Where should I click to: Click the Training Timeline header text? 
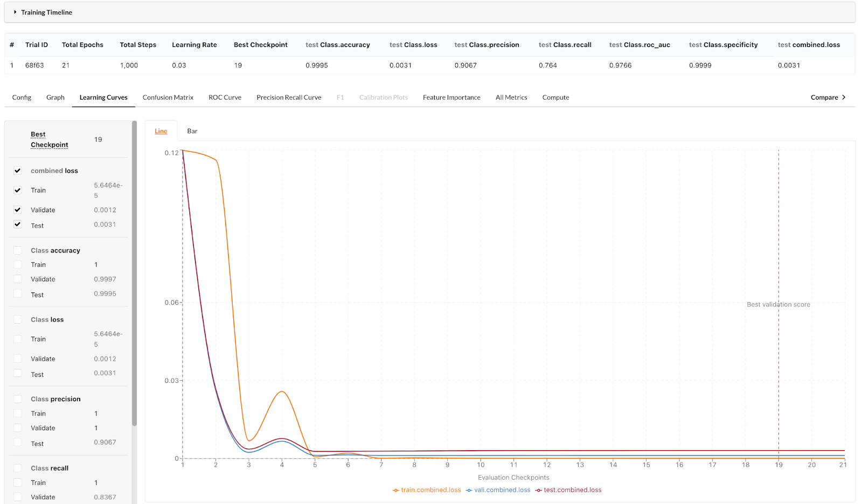47,12
